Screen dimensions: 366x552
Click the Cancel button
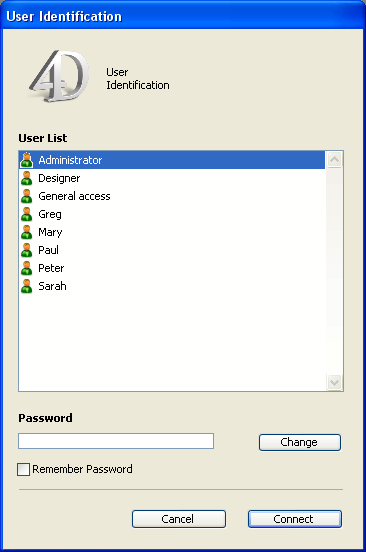point(179,519)
